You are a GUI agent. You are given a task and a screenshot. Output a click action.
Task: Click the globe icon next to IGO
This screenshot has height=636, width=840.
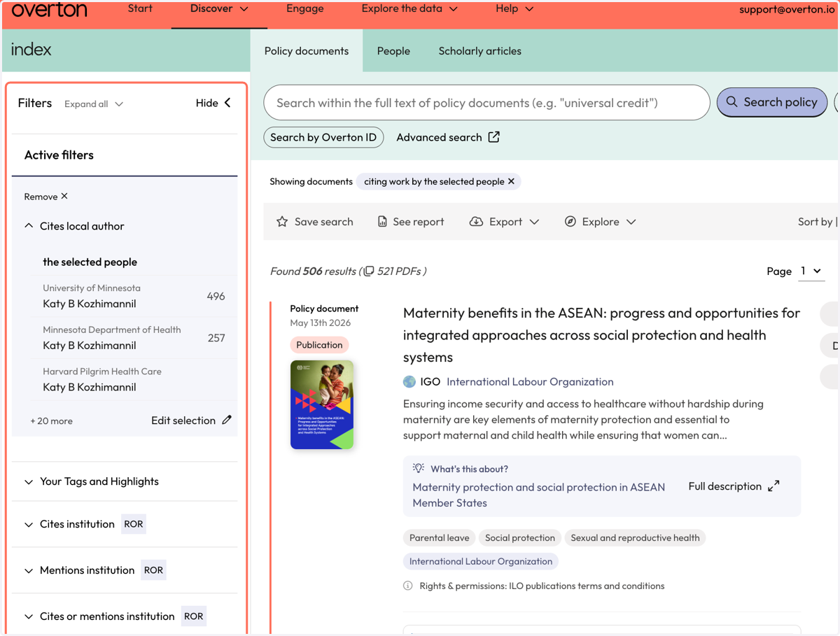(409, 381)
